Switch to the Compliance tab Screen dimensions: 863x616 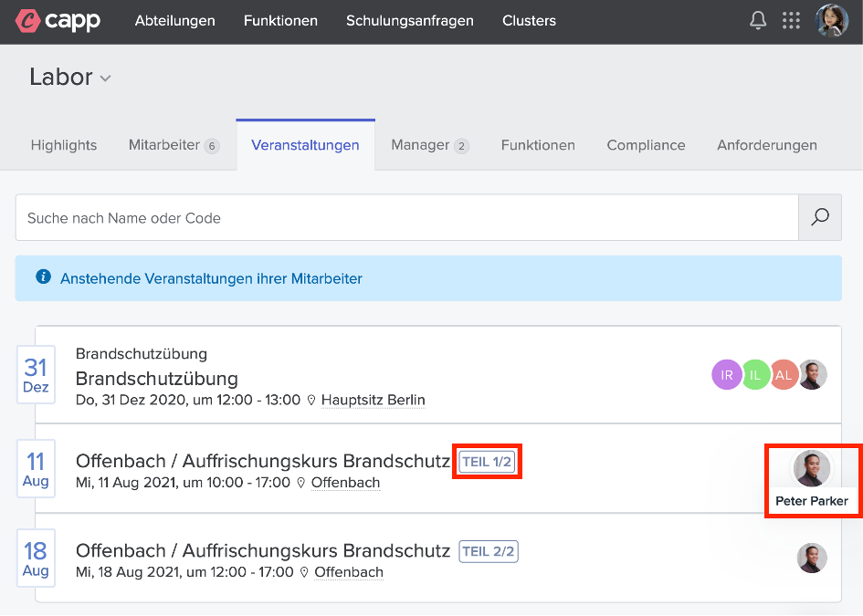click(646, 145)
